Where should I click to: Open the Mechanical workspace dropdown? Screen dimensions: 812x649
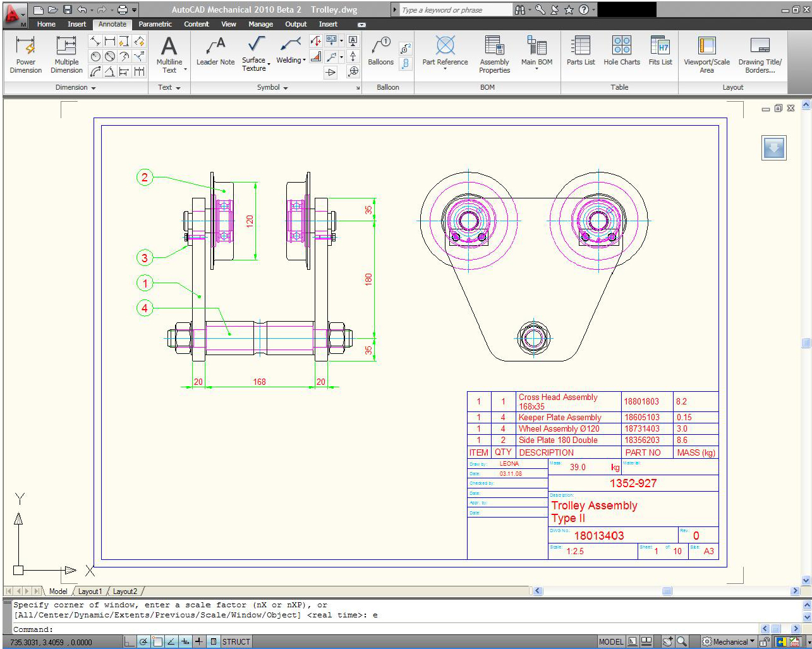pyautogui.click(x=730, y=642)
